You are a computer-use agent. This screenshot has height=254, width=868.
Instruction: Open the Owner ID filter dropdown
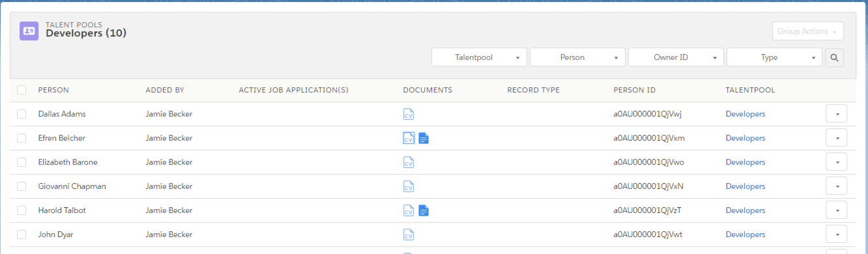pyautogui.click(x=676, y=57)
